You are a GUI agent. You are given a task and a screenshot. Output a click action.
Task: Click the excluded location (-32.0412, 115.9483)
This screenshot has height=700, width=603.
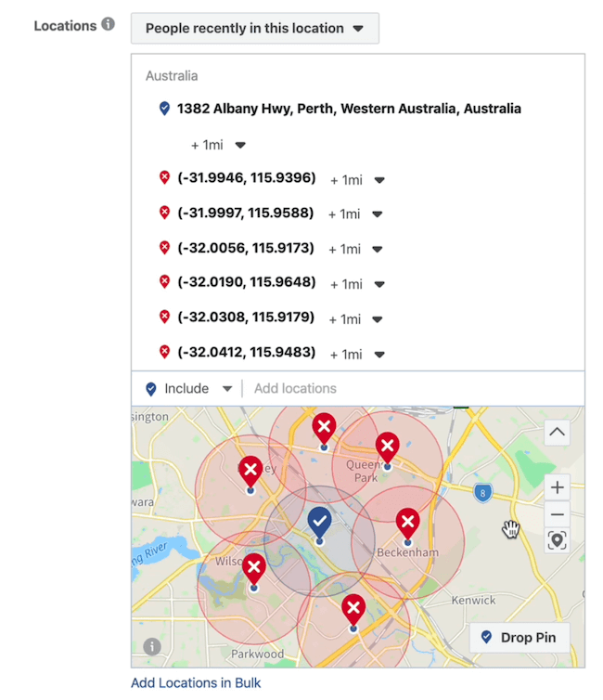point(246,353)
